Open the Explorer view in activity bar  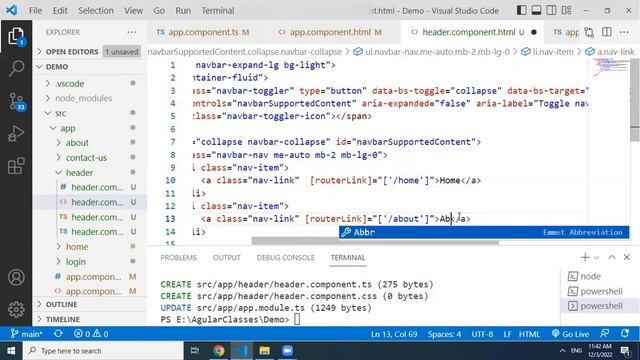[x=16, y=36]
